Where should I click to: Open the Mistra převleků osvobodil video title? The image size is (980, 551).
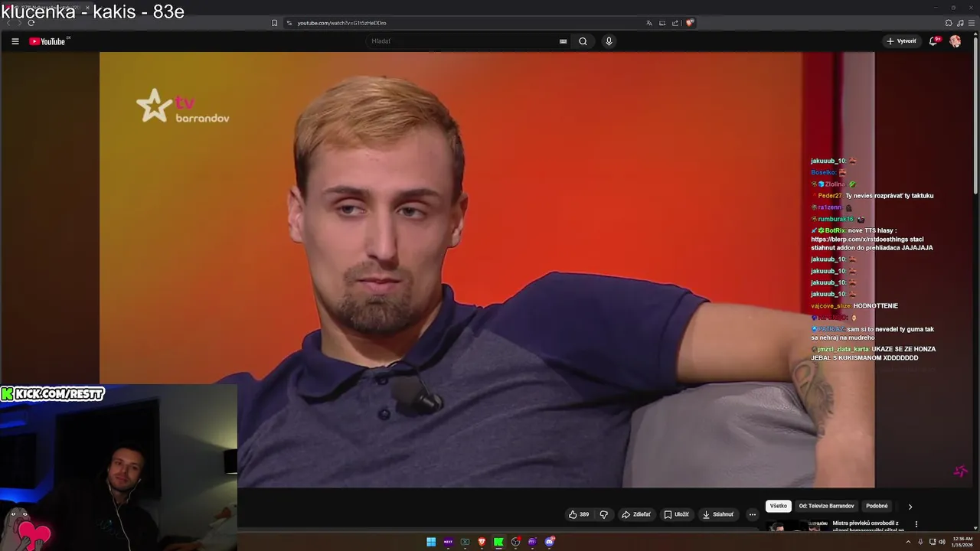[868, 526]
